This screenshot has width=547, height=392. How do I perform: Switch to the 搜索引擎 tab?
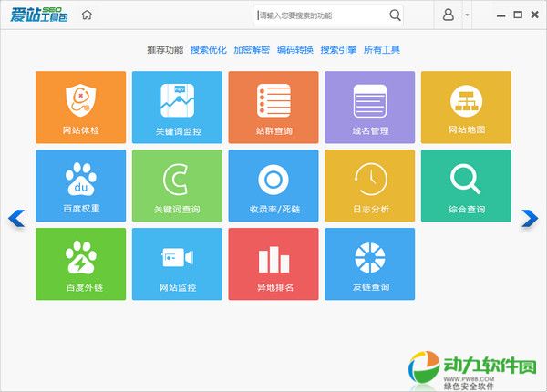(x=338, y=50)
